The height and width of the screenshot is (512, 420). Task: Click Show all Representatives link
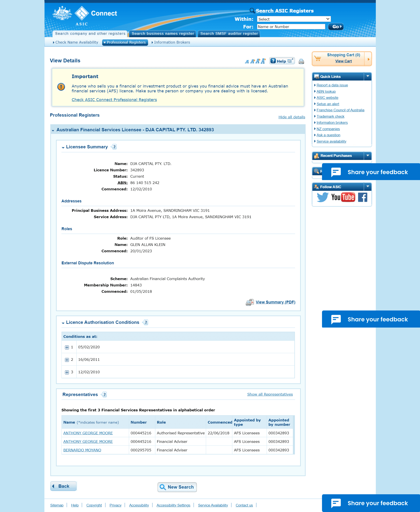(x=269, y=394)
